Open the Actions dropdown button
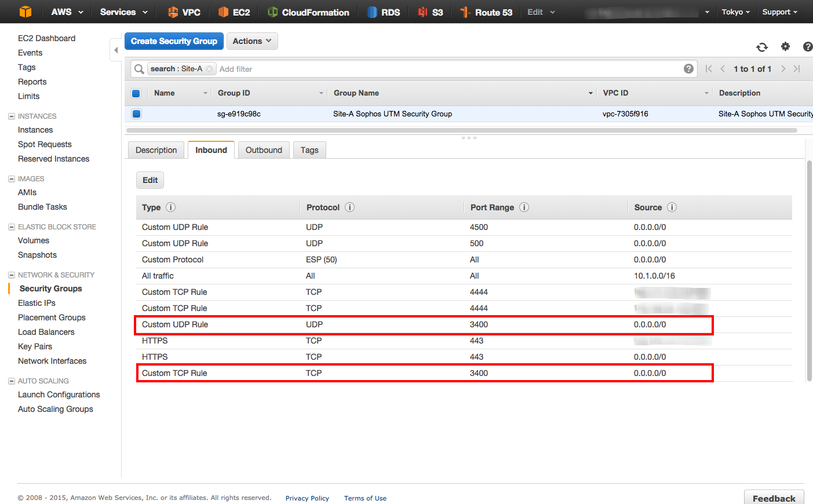The height and width of the screenshot is (504, 813). (x=252, y=41)
